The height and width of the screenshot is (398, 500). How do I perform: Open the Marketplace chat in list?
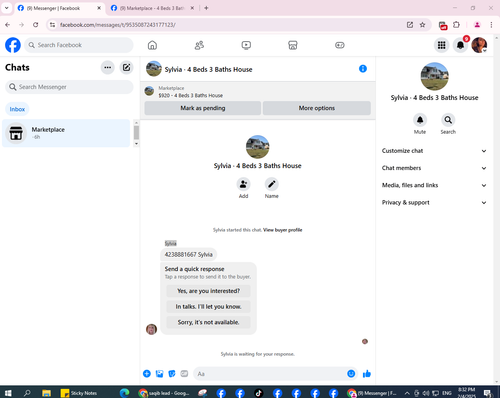point(66,133)
